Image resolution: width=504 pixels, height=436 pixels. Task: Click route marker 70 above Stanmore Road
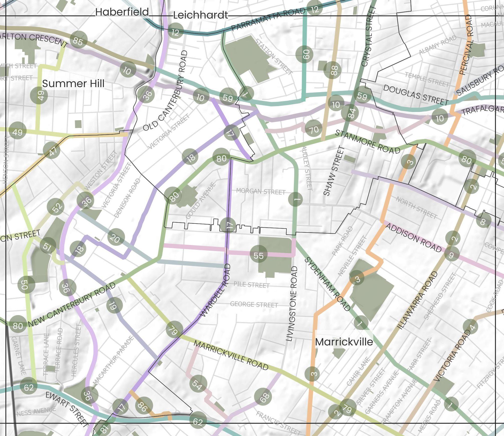(x=314, y=128)
